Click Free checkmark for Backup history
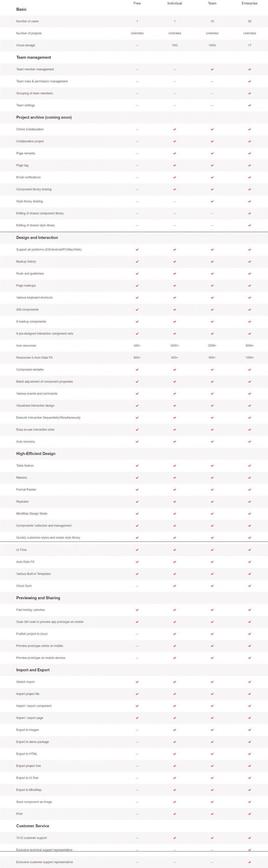The height and width of the screenshot is (868, 268). (137, 262)
